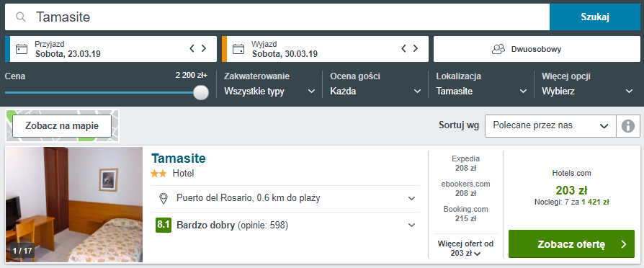Click the two-star hotel rating icon

pos(158,174)
